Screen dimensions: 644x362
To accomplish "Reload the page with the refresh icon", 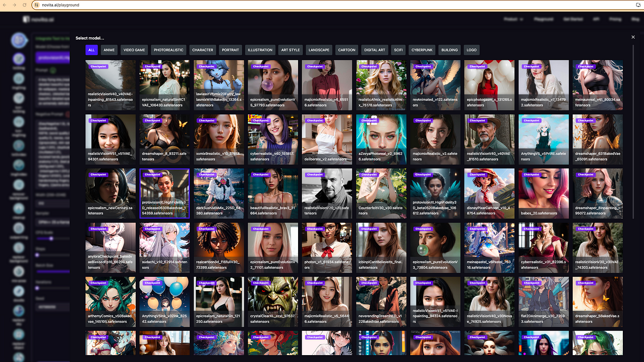I will 25,5.
